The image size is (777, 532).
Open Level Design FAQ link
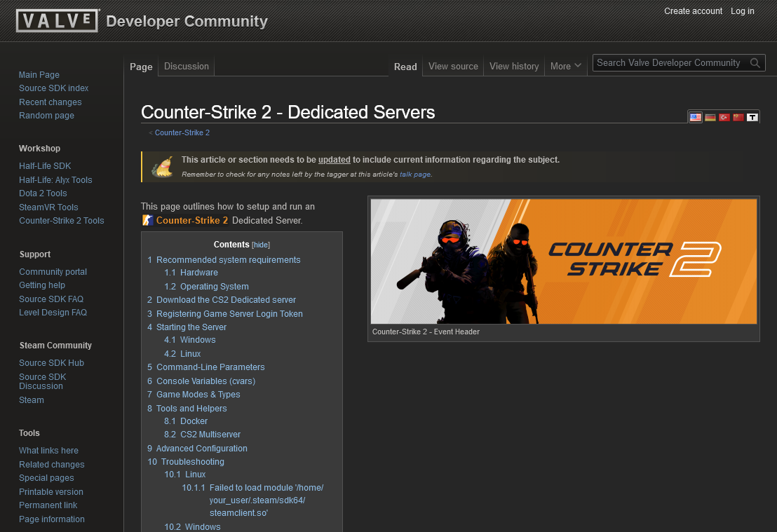tap(53, 313)
